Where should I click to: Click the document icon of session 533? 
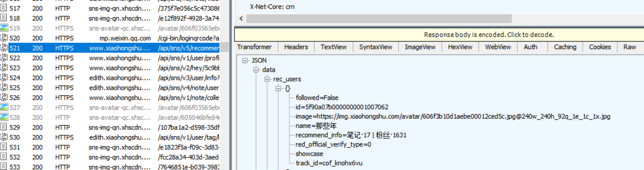point(4,166)
